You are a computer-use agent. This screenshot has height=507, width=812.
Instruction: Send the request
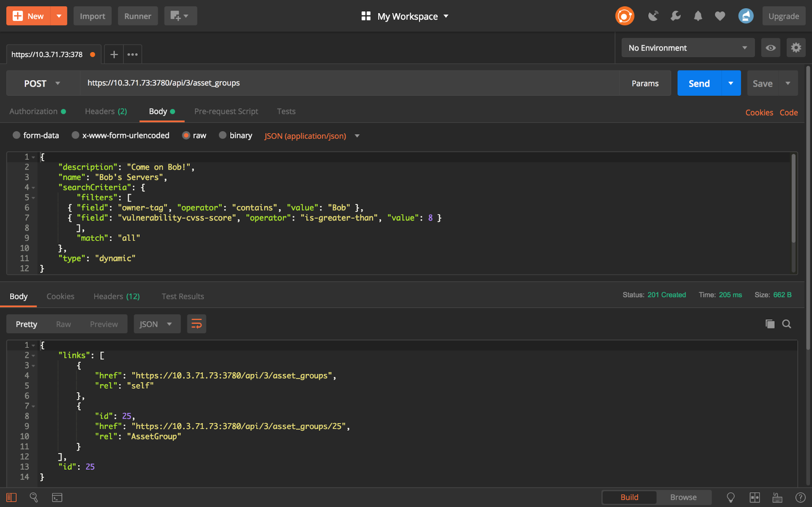(699, 83)
